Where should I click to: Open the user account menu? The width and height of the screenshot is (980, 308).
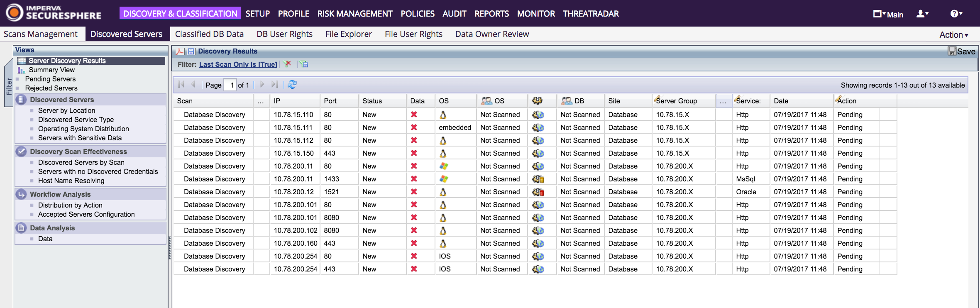(x=922, y=14)
